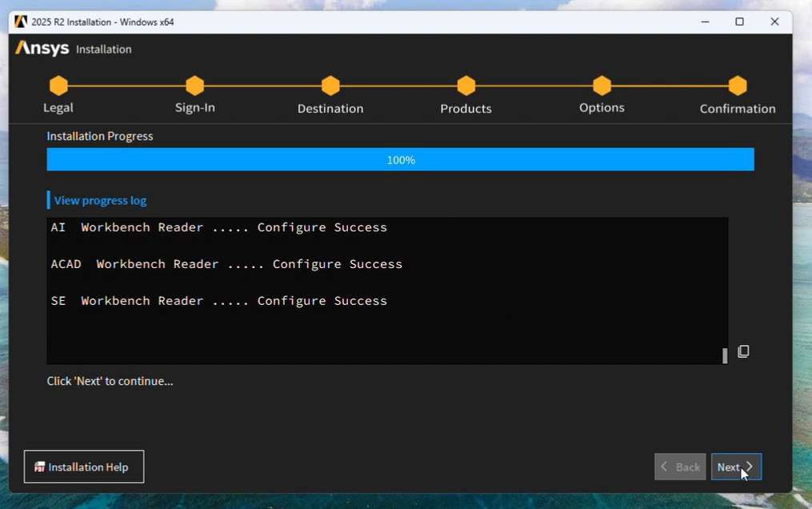The image size is (812, 509).
Task: Click the Legal step hexagon icon
Action: tap(58, 86)
